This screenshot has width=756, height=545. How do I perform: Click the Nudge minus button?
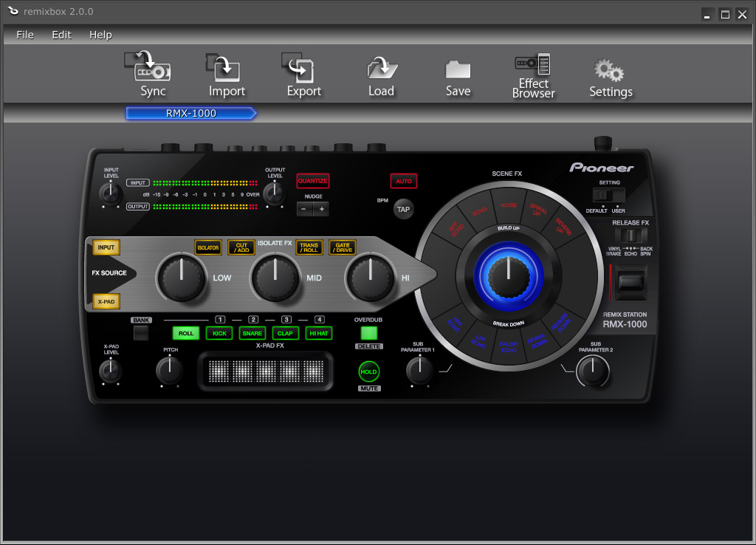(304, 209)
